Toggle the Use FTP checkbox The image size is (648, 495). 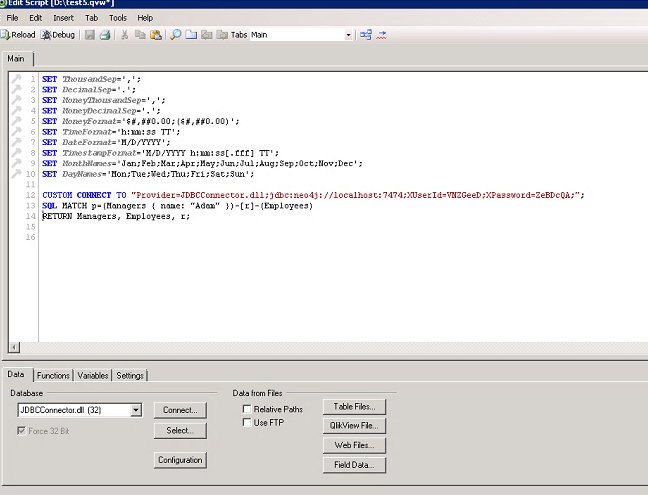(x=247, y=423)
